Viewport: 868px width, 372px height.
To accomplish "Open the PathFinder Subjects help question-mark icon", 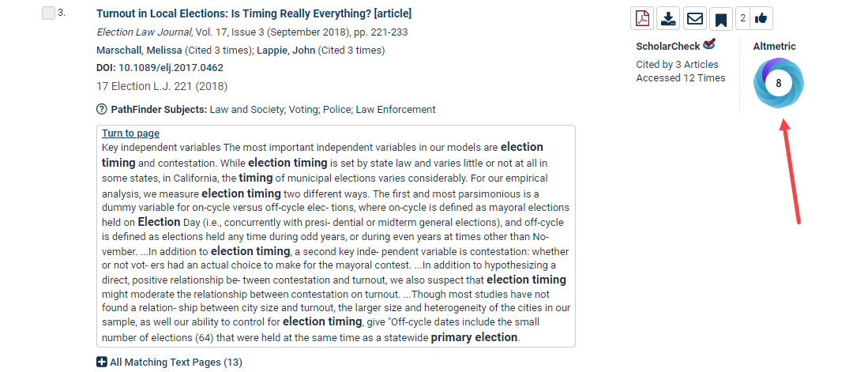I will pyautogui.click(x=101, y=109).
